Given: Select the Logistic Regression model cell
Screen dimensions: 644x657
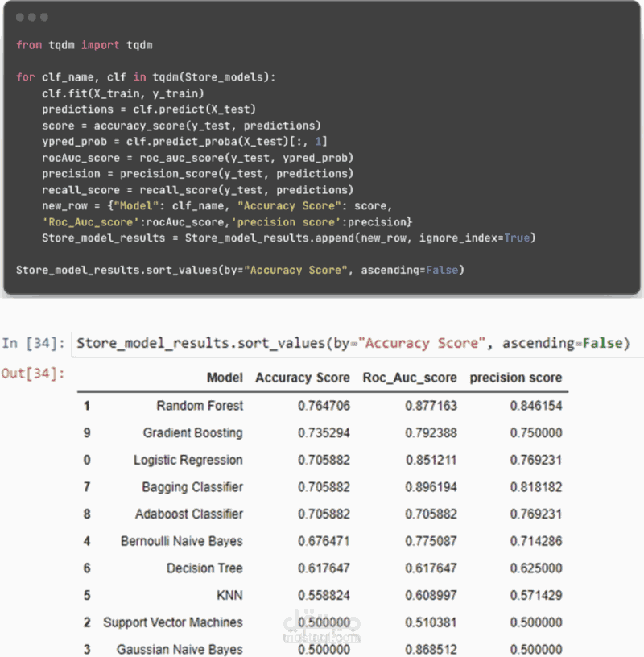Looking at the screenshot, I should pos(188,460).
